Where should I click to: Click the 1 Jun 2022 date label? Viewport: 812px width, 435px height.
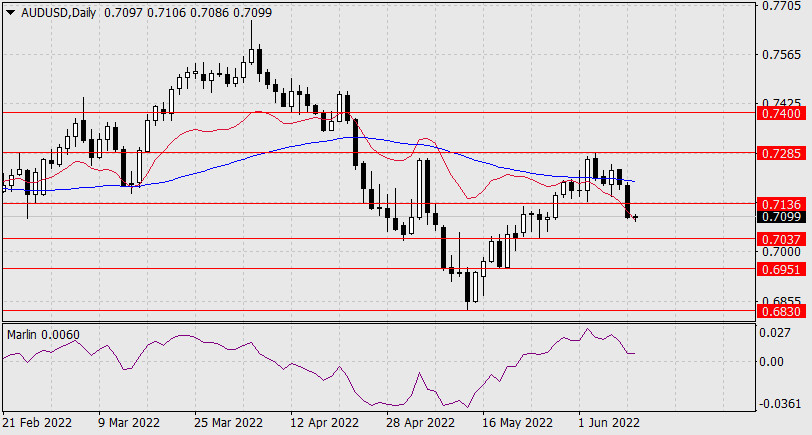click(x=610, y=423)
